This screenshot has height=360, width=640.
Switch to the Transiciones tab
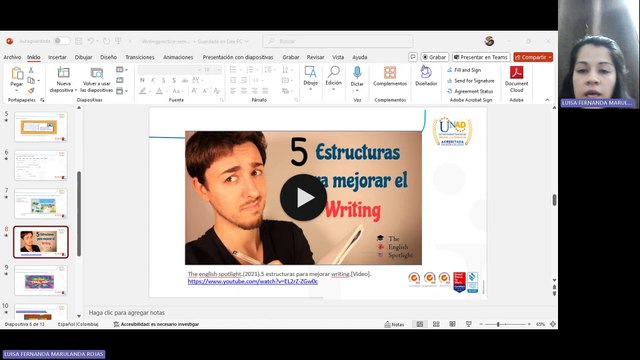[x=140, y=57]
